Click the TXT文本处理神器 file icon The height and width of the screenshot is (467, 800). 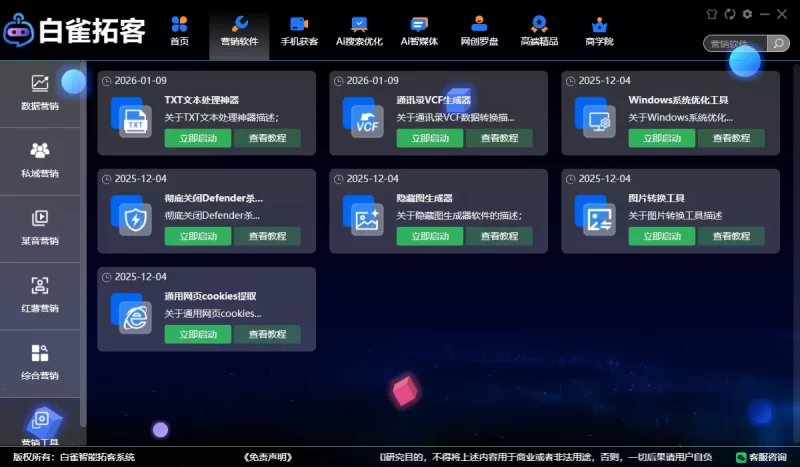click(x=132, y=117)
